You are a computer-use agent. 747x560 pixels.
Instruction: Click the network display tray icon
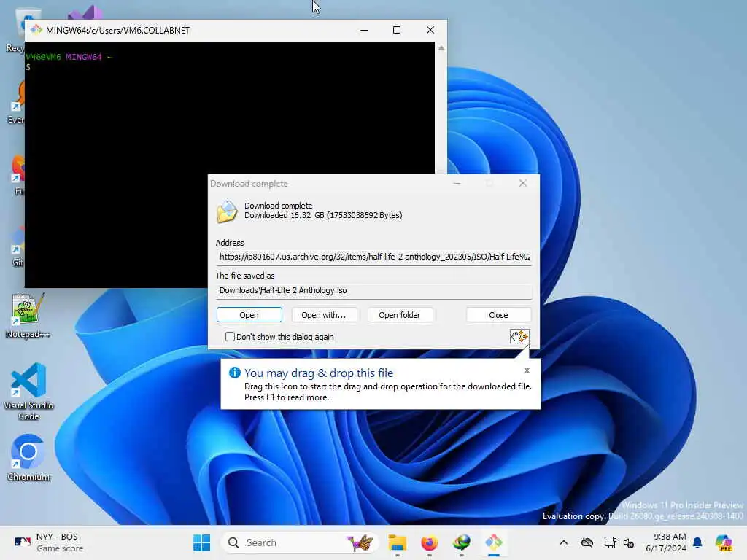610,542
